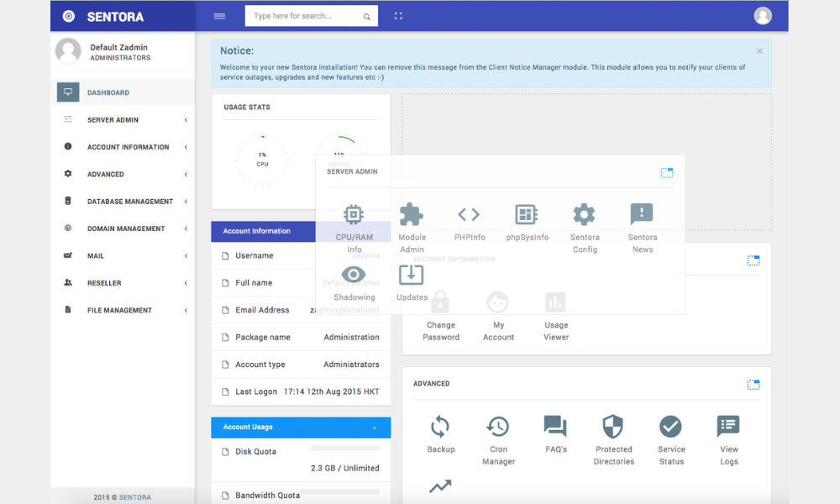Click the CPU usage gauge
Image resolution: width=840 pixels, height=504 pixels.
click(x=262, y=159)
